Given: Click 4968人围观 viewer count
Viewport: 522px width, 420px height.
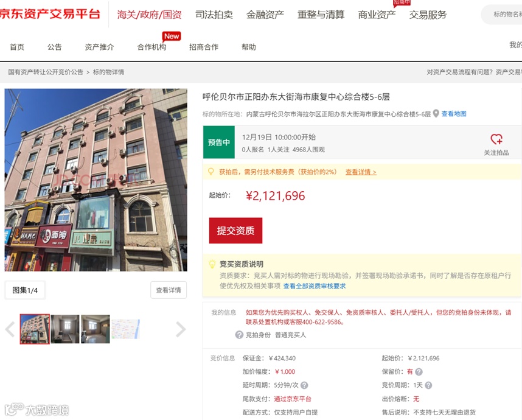Looking at the screenshot, I should click(x=308, y=150).
